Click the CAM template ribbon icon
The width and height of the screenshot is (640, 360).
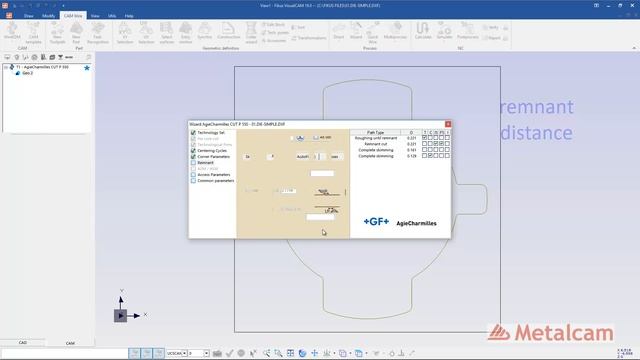33,33
